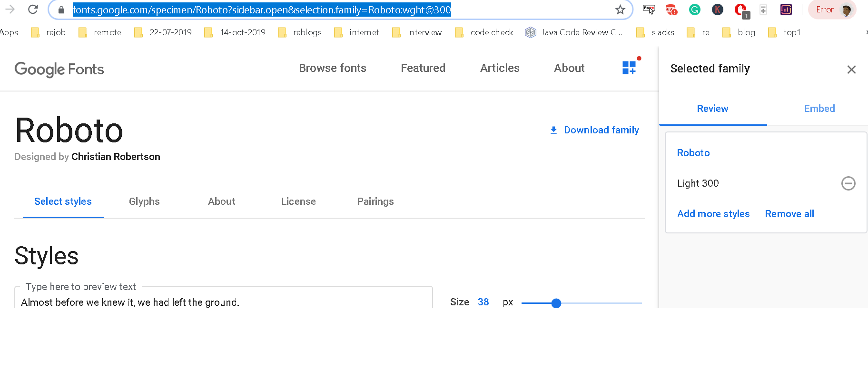Image resolution: width=868 pixels, height=372 pixels.
Task: Open the Apps bookmarks shortcut
Action: (9, 32)
